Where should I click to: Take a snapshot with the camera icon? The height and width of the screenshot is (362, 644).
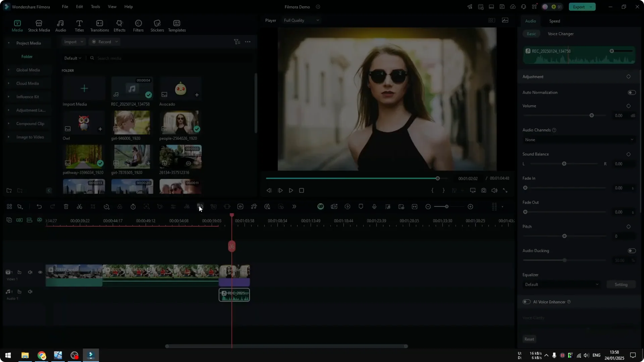click(x=484, y=190)
